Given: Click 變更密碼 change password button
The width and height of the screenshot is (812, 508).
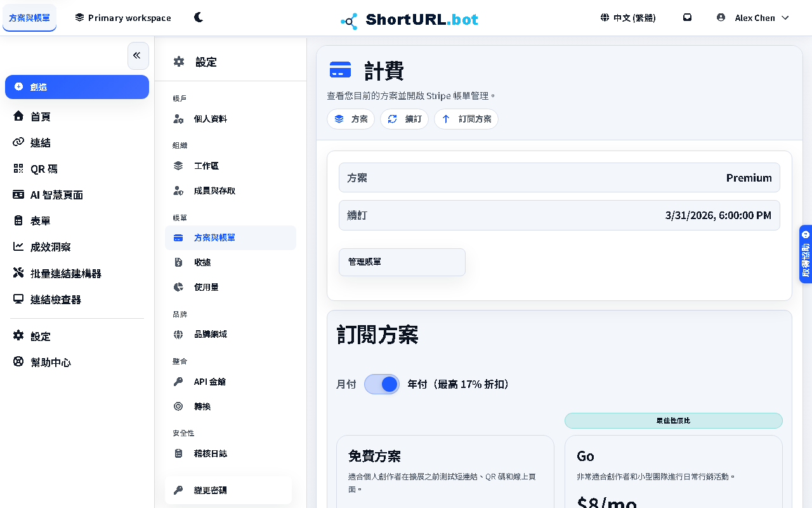Looking at the screenshot, I should [228, 490].
